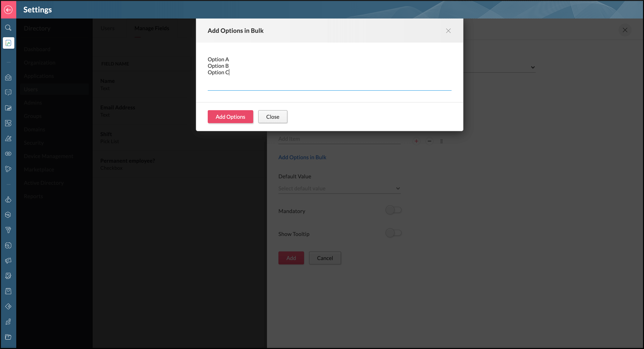The height and width of the screenshot is (349, 644).
Task: Click the Close button in dialog
Action: [x=273, y=116]
